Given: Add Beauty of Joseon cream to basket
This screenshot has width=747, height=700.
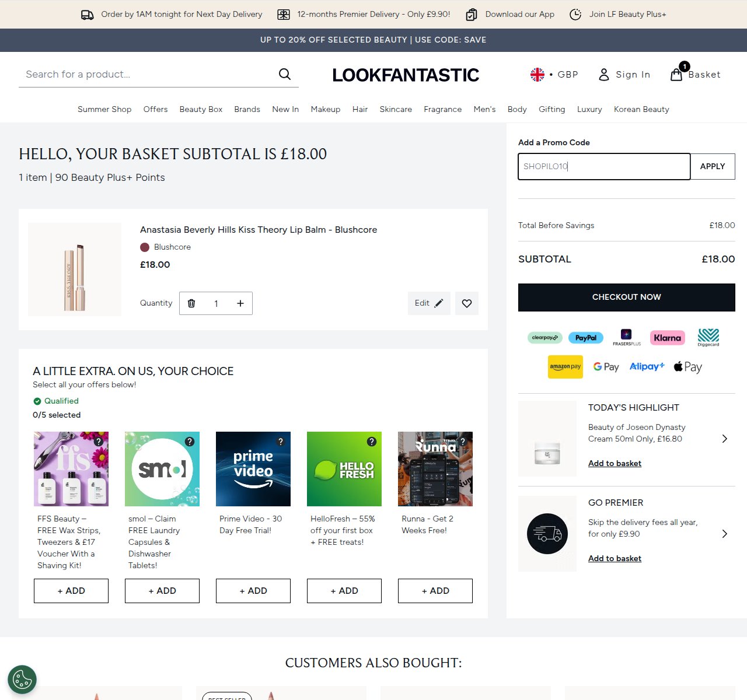Looking at the screenshot, I should (615, 463).
